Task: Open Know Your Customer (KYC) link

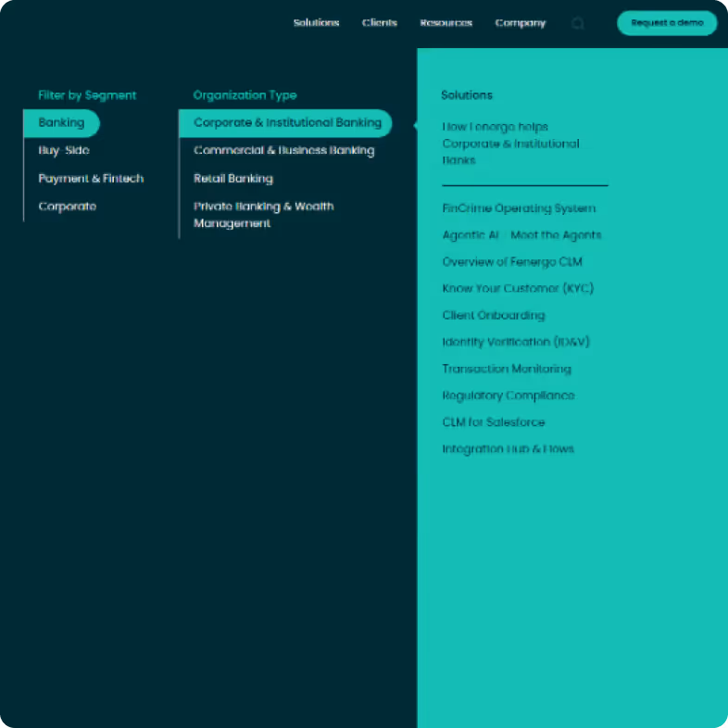Action: pos(518,288)
